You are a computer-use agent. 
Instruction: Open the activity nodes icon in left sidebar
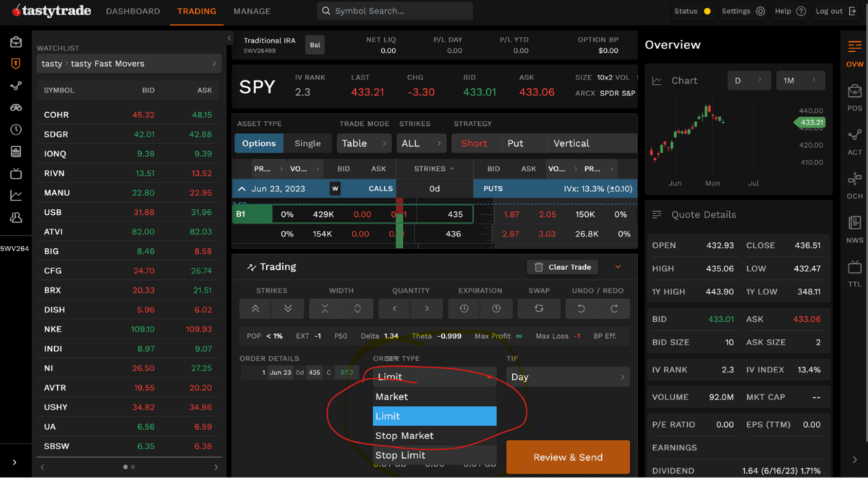[15, 86]
